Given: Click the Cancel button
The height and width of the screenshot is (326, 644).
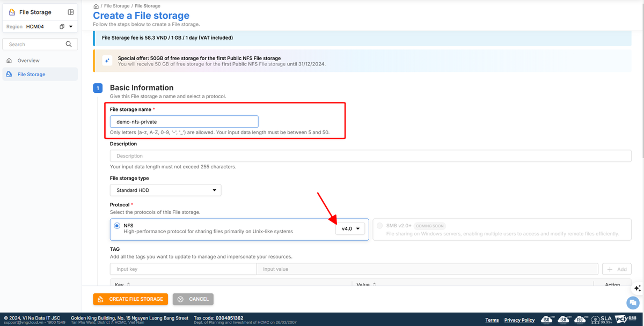Looking at the screenshot, I should coord(193,299).
